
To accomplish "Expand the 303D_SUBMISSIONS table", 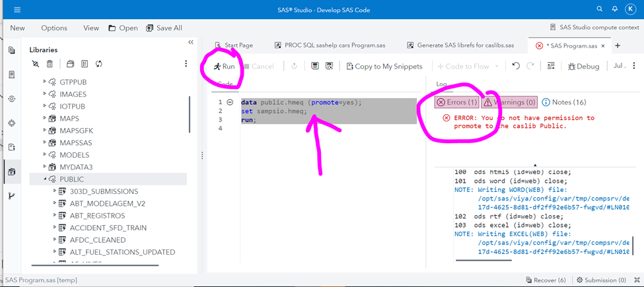I will coord(55,191).
